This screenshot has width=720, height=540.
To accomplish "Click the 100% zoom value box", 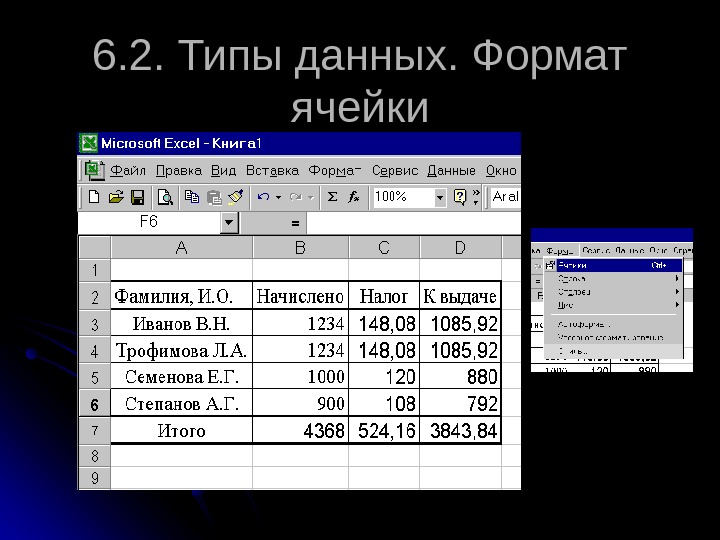I will (403, 197).
